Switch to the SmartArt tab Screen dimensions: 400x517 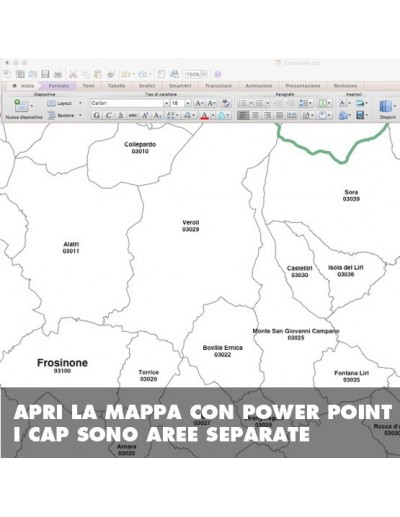180,86
